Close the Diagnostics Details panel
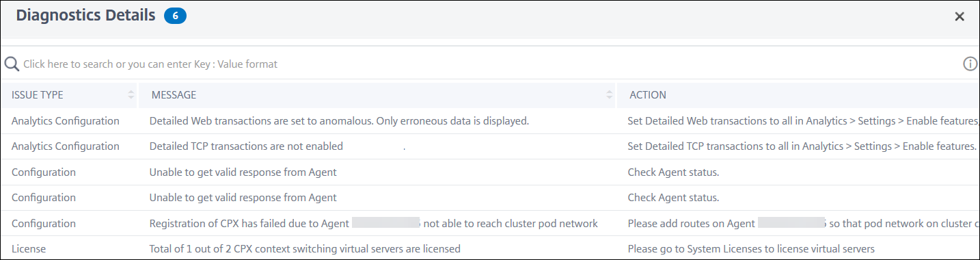 click(959, 16)
